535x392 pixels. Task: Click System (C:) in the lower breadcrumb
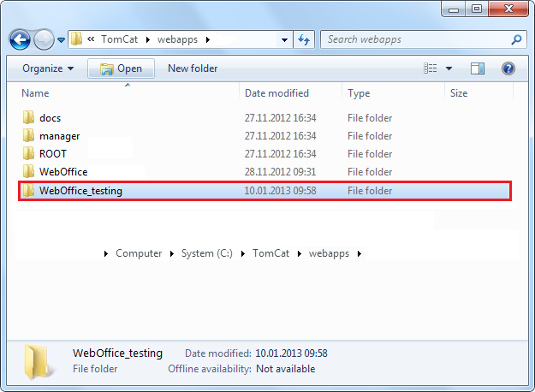[207, 253]
